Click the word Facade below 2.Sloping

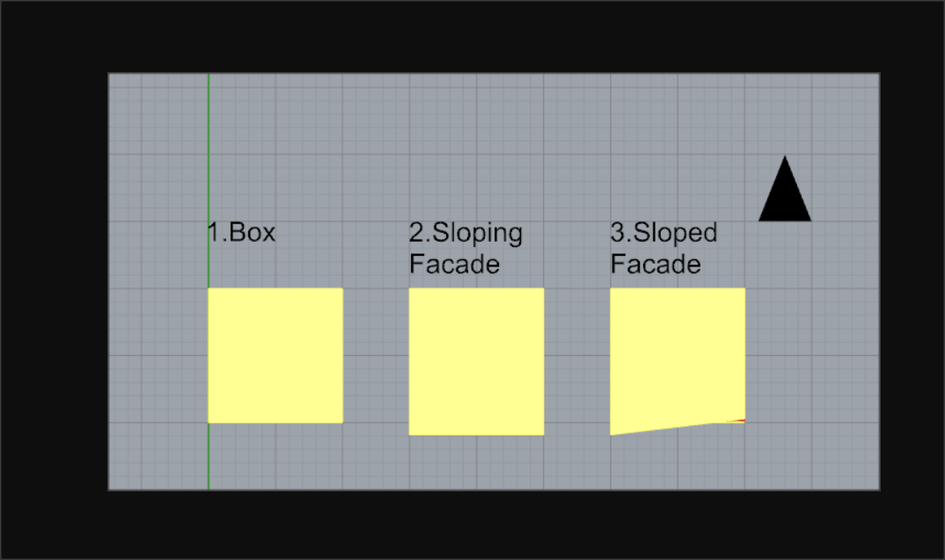click(454, 265)
